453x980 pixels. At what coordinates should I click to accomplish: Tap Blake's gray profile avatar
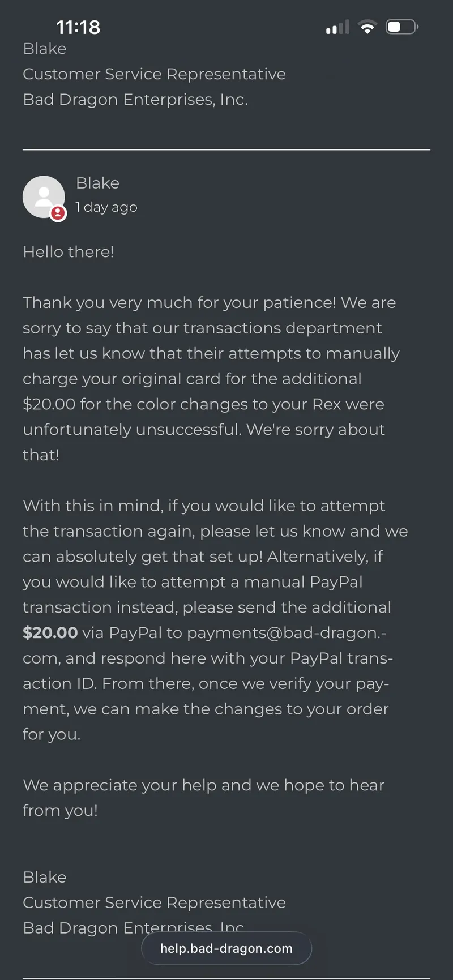pos(44,197)
